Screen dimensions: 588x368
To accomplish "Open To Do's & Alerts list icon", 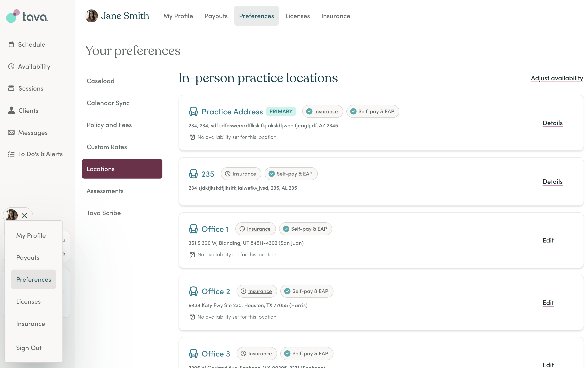I will point(11,154).
